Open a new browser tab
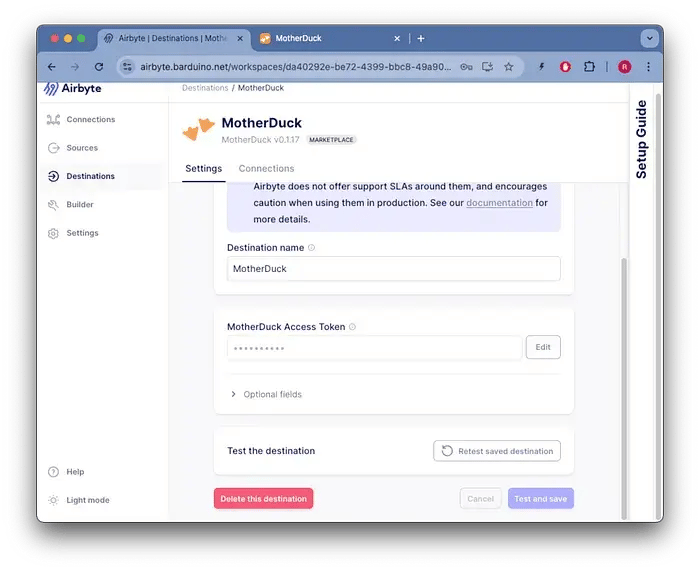700x571 pixels. [421, 38]
